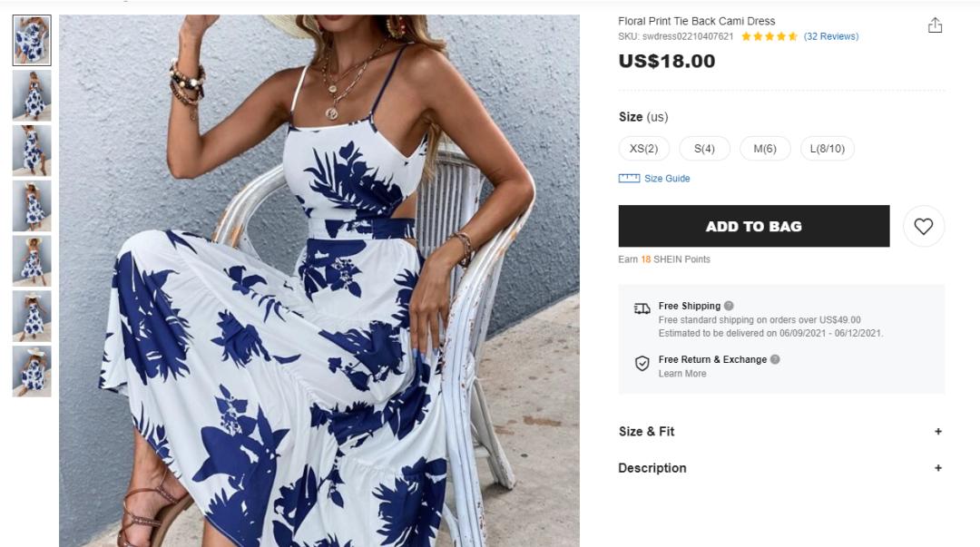The height and width of the screenshot is (547, 980).
Task: Choose size M(6)
Action: (x=765, y=149)
